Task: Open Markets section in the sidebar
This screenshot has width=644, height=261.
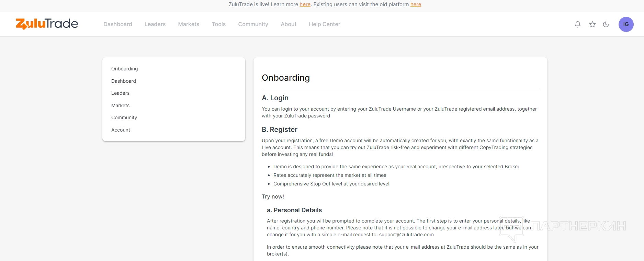Action: click(121, 105)
